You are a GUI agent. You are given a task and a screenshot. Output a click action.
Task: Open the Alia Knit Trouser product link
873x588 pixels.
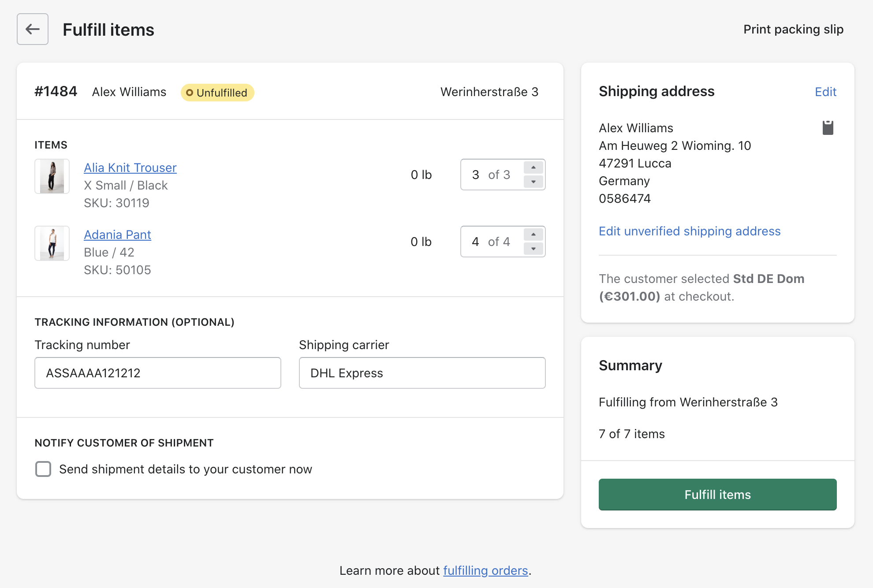[x=130, y=167]
